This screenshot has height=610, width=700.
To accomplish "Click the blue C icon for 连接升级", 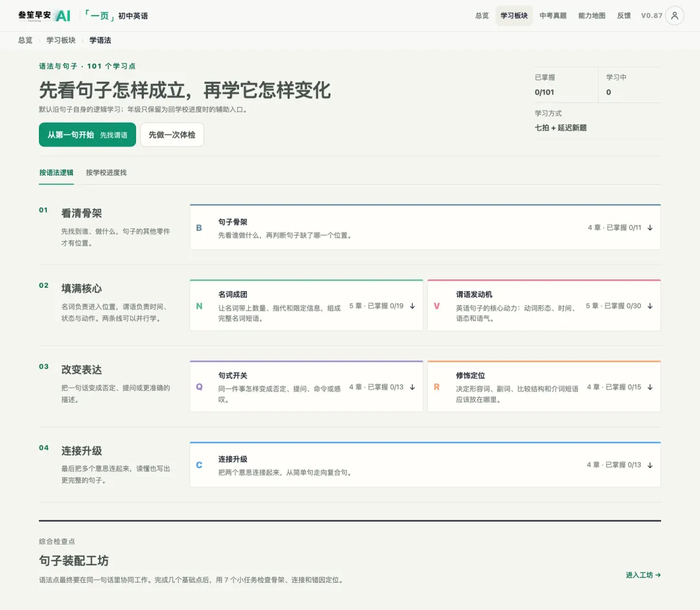I will coord(199,465).
